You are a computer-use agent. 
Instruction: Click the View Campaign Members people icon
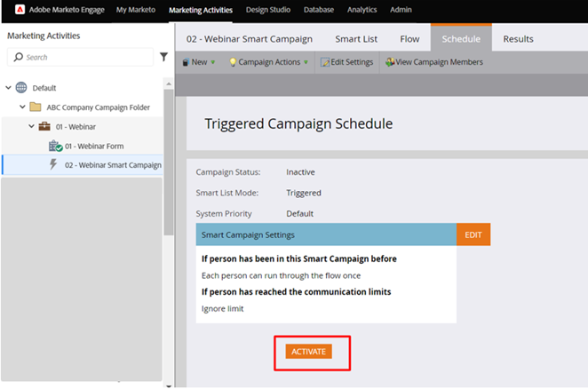click(x=390, y=62)
